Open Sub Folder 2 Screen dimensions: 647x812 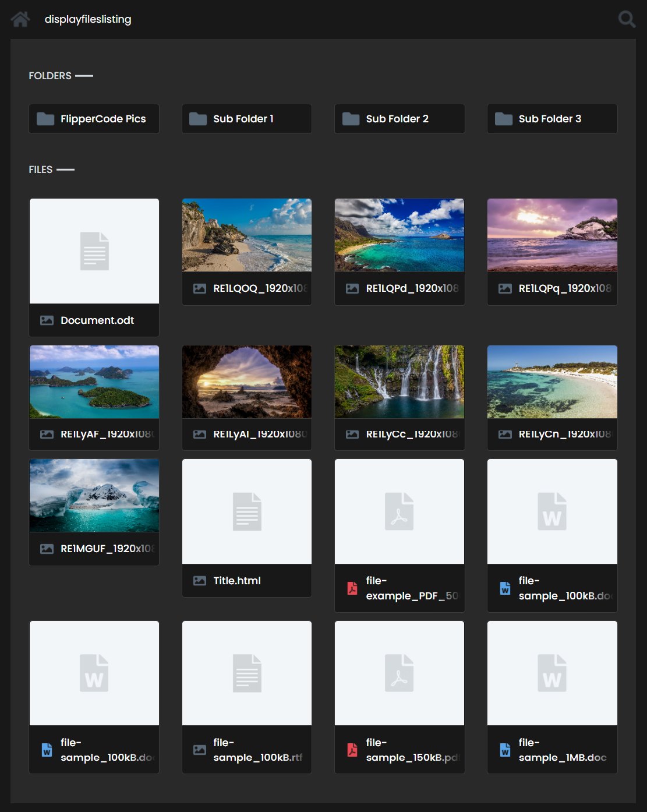(399, 119)
